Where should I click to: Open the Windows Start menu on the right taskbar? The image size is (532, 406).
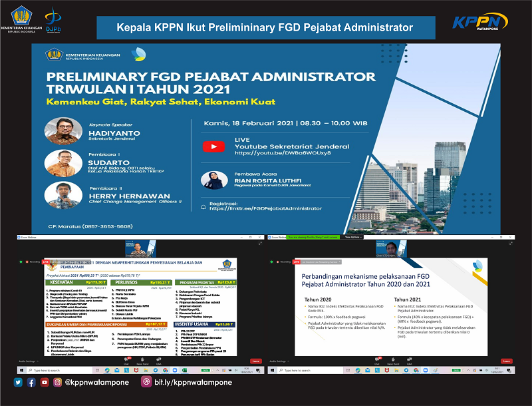pyautogui.click(x=272, y=370)
